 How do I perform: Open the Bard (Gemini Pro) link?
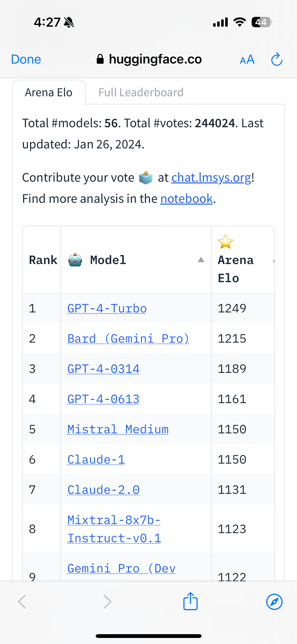click(128, 338)
